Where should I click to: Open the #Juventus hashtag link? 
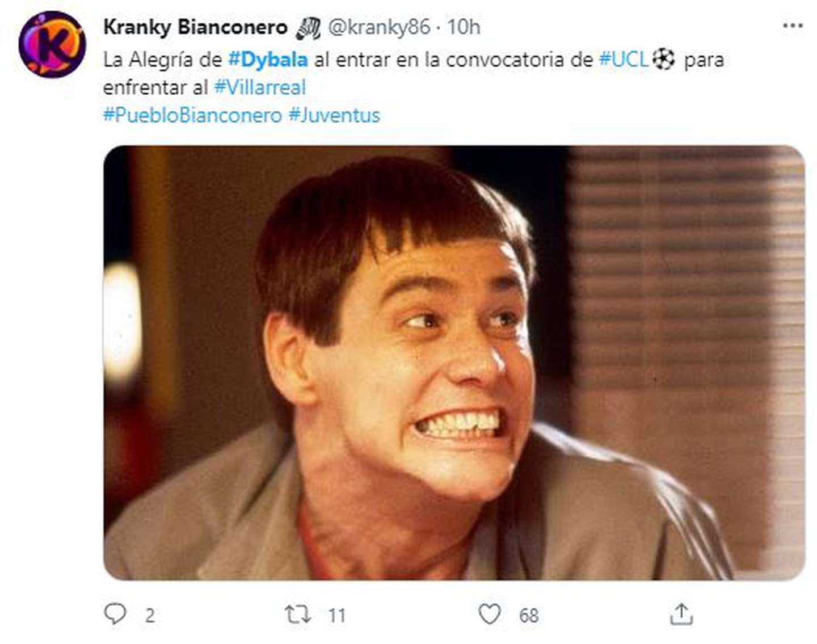pyautogui.click(x=334, y=115)
